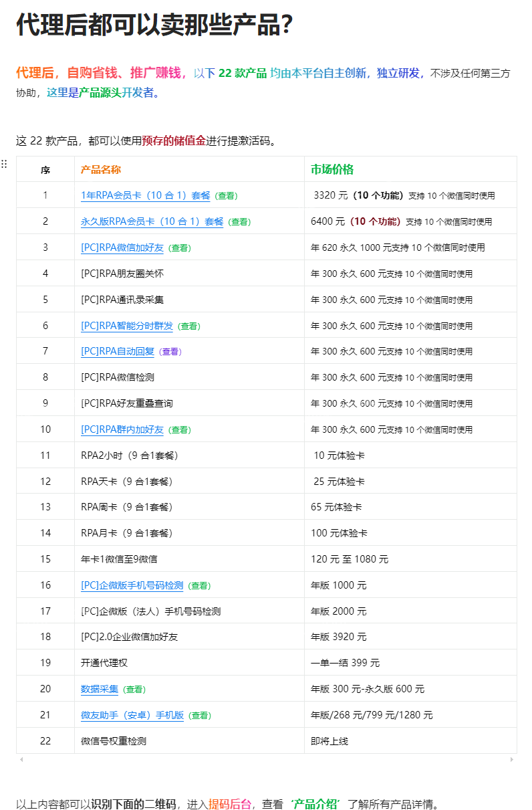The width and height of the screenshot is (532, 810).
Task: Open the 数据采集 link
Action: [x=100, y=689]
